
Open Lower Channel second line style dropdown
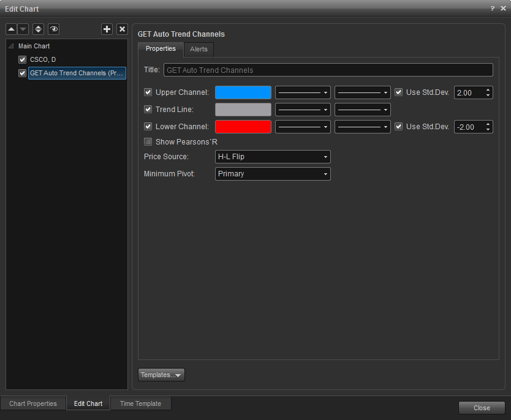point(363,127)
